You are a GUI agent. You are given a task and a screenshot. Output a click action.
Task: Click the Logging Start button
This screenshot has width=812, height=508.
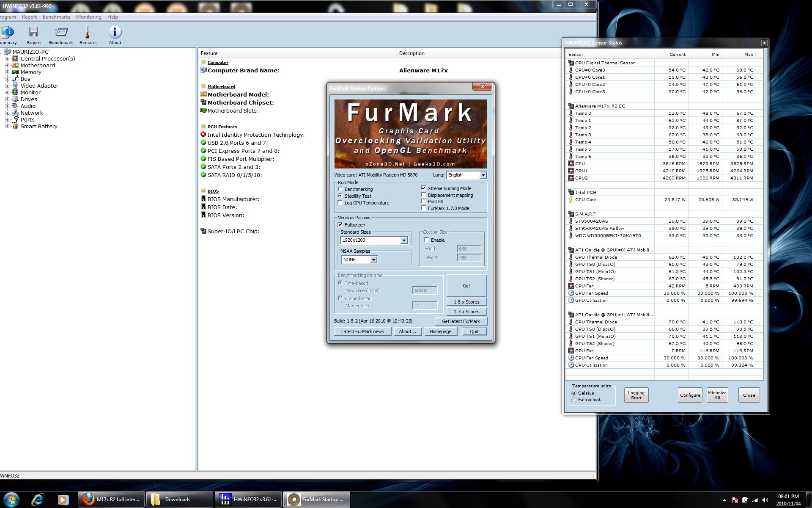pyautogui.click(x=636, y=395)
